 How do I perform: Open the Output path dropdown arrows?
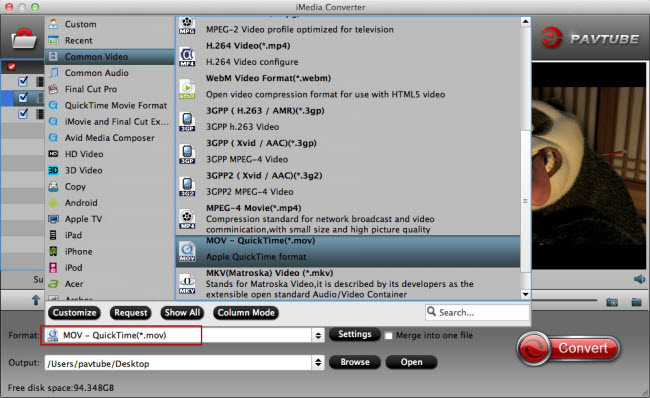(318, 363)
